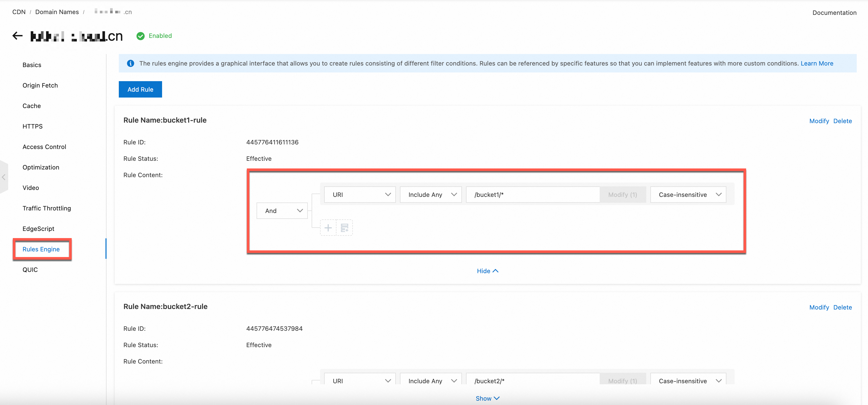Click Delete for bucket2-rule

842,307
